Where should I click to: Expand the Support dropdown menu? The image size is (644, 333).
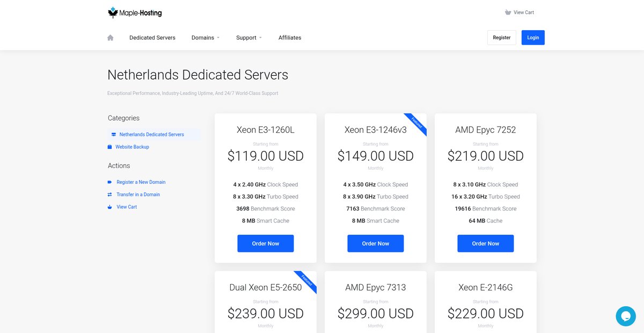pos(249,38)
